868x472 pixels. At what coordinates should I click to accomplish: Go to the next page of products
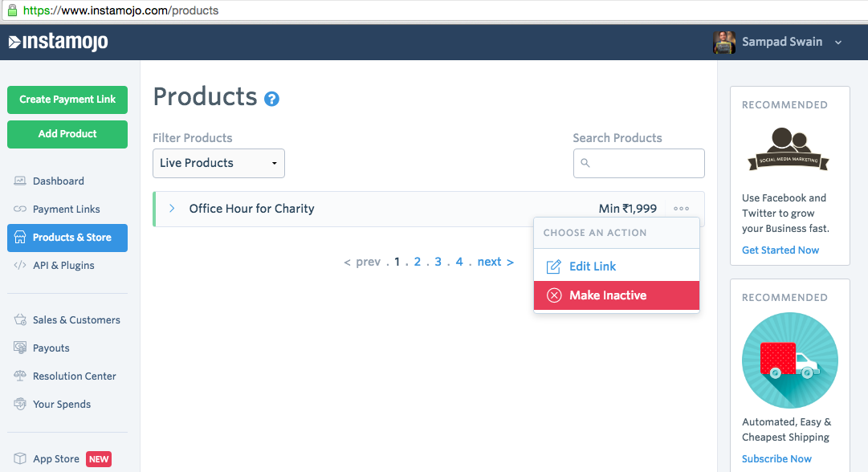pyautogui.click(x=495, y=262)
